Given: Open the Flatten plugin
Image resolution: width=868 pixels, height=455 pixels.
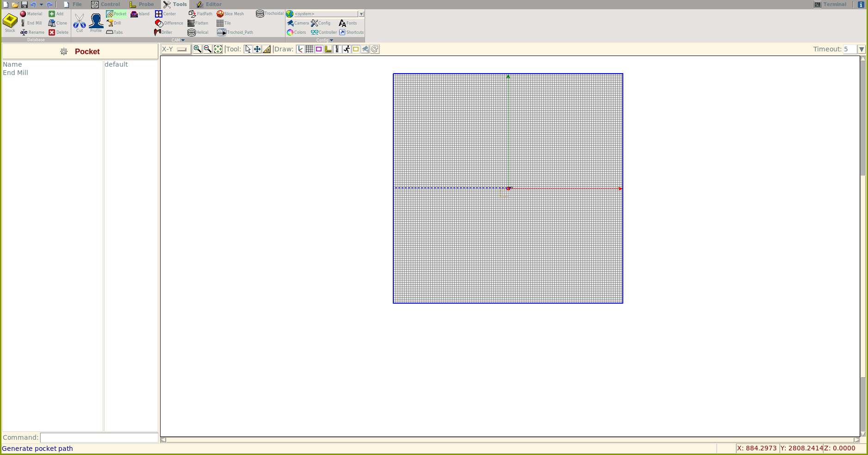Looking at the screenshot, I should (x=198, y=23).
